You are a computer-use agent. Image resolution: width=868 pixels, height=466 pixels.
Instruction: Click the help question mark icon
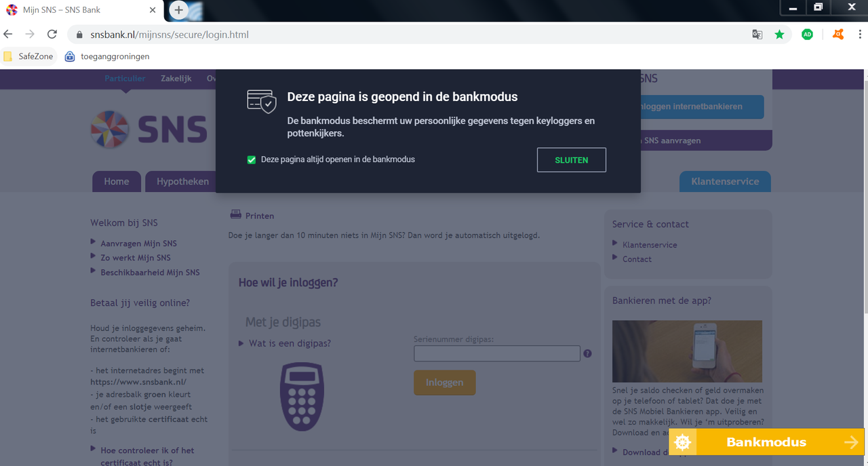coord(587,353)
